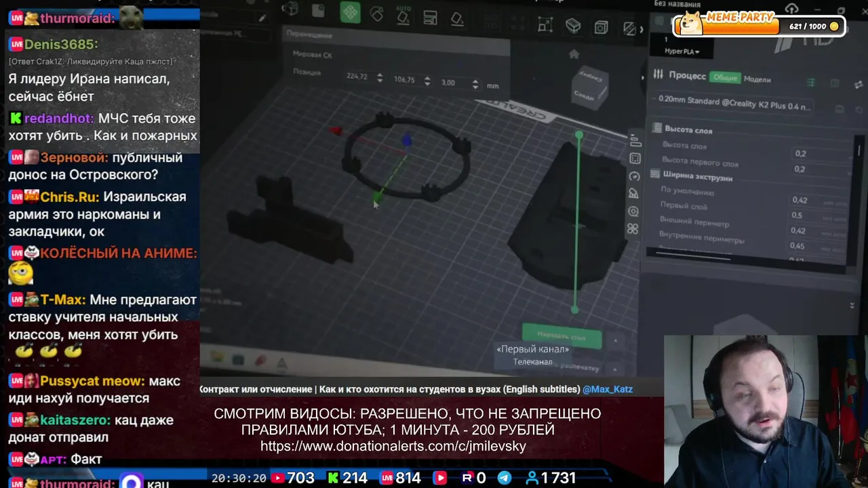Click the blue Z-axis handle on the move gizmo
868x488 pixels.
point(407,141)
